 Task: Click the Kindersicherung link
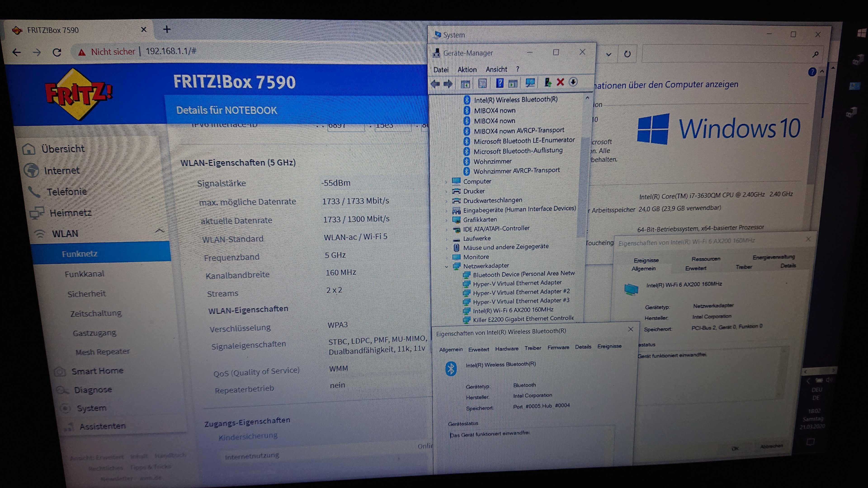pyautogui.click(x=248, y=436)
